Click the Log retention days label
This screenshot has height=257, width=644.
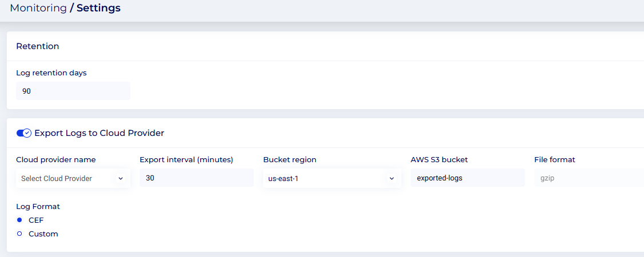tap(51, 73)
